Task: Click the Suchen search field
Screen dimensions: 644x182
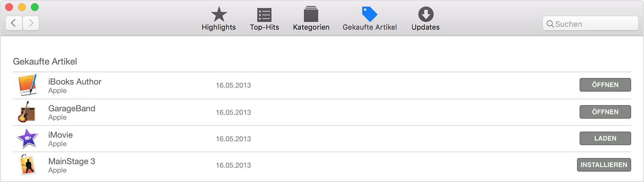Action: pyautogui.click(x=590, y=24)
